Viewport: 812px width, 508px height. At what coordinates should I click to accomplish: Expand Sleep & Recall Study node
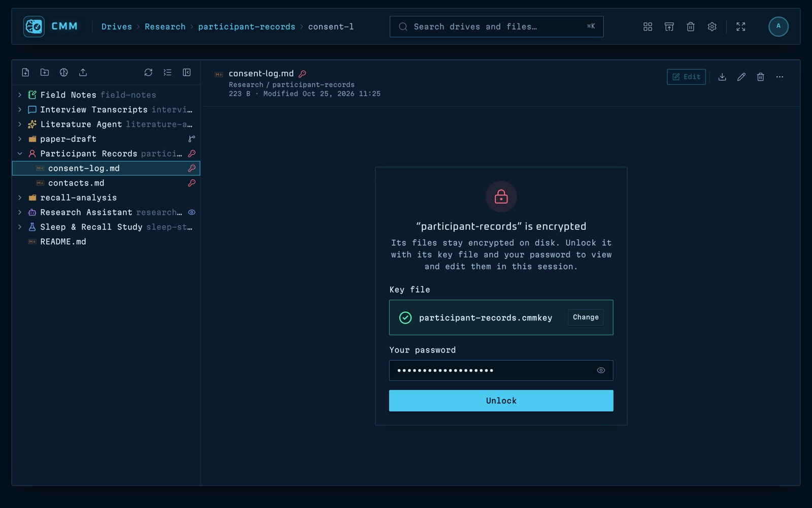(x=20, y=227)
